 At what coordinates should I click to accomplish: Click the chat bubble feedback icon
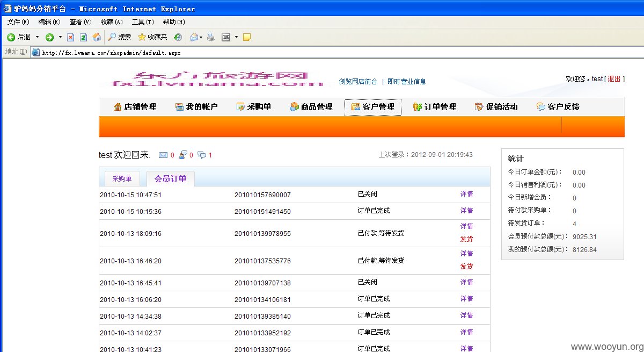[x=202, y=155]
